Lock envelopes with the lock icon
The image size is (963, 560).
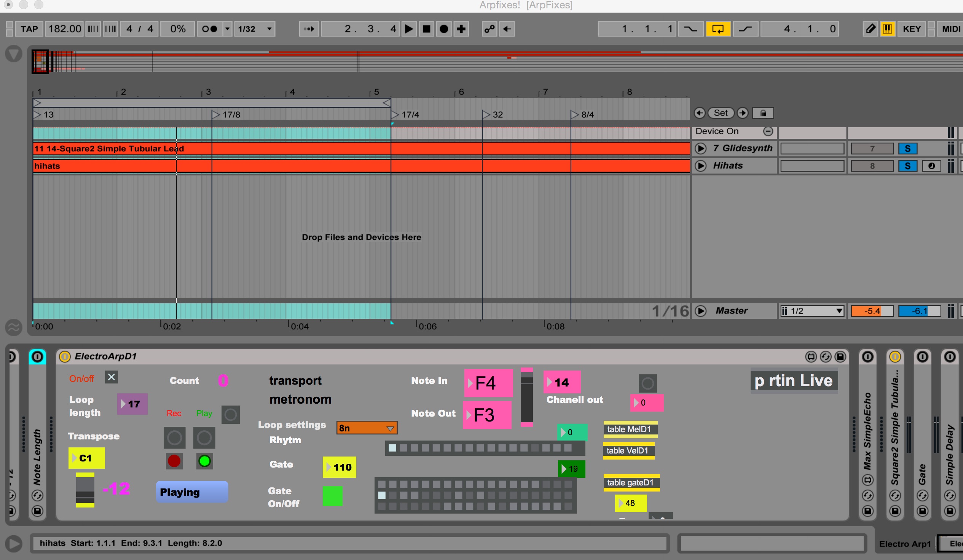(763, 113)
